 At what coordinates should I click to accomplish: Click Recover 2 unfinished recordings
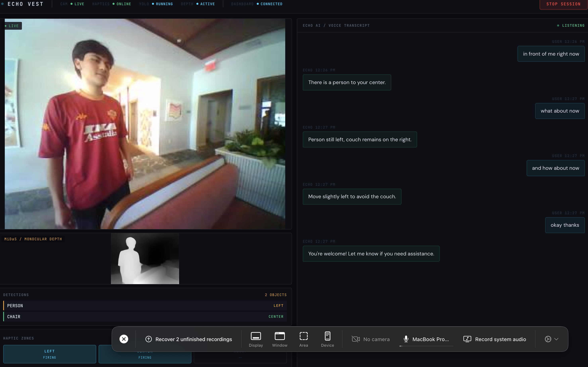(x=193, y=339)
